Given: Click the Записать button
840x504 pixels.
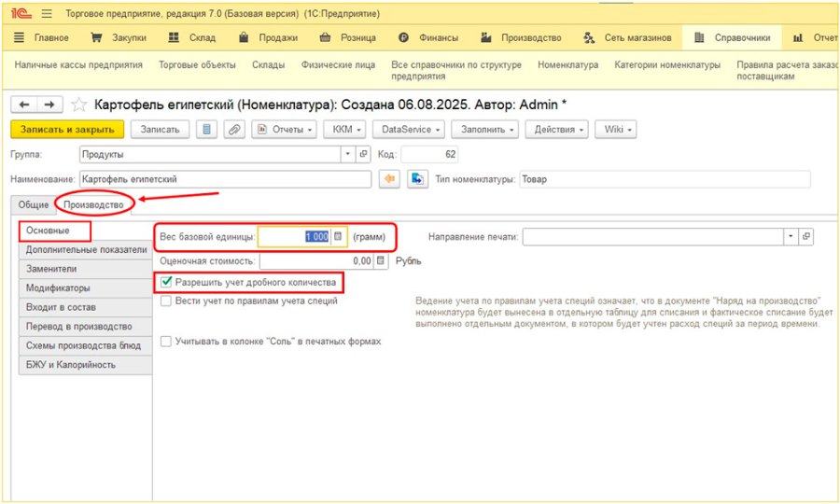Looking at the screenshot, I should [160, 129].
